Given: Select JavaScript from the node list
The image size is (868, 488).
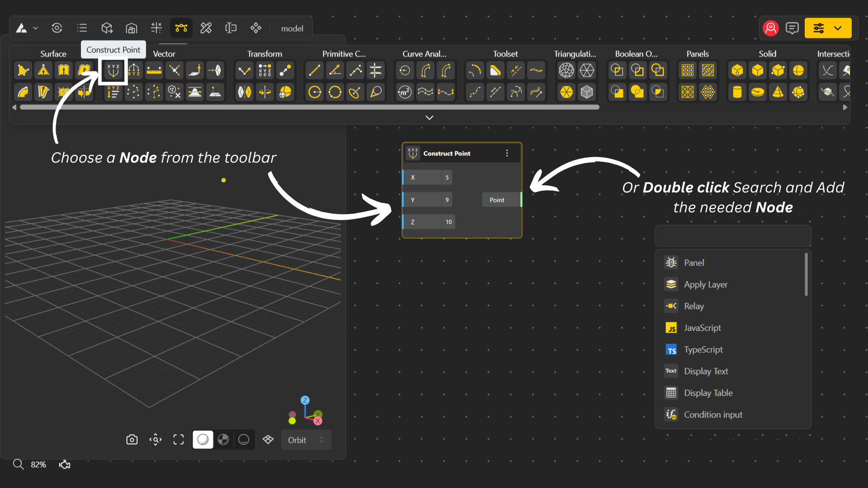Looking at the screenshot, I should click(x=702, y=328).
